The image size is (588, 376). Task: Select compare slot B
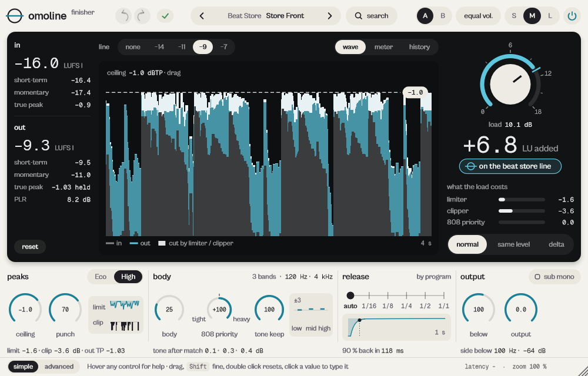pyautogui.click(x=443, y=16)
